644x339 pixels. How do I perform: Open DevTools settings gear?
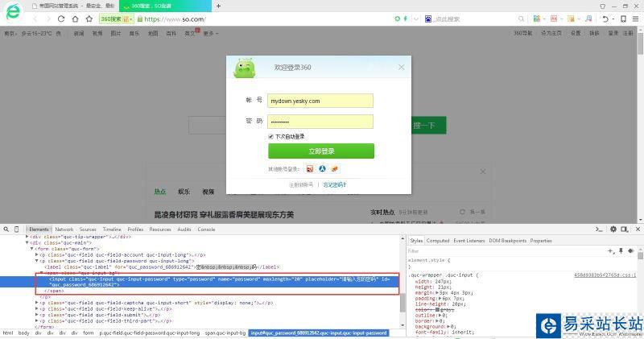click(613, 229)
